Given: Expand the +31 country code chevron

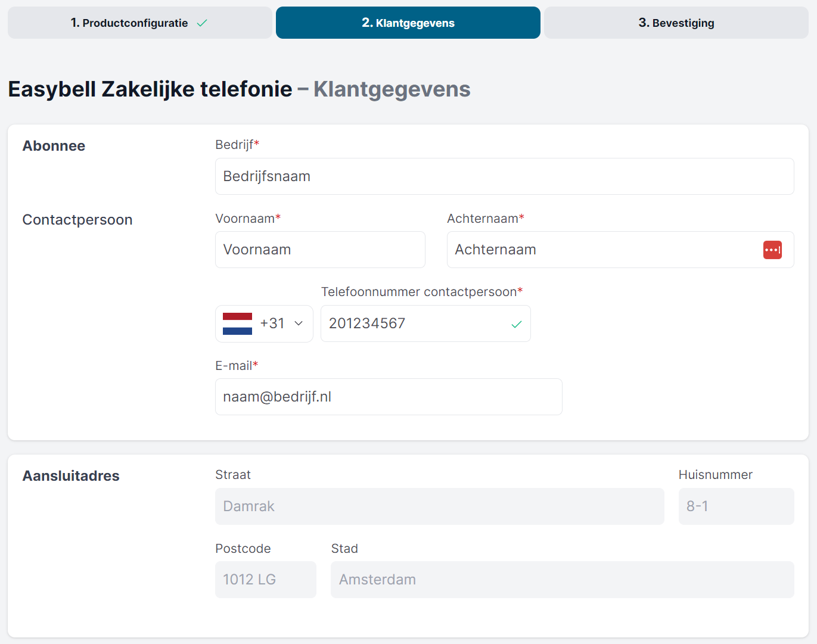Looking at the screenshot, I should pos(299,323).
